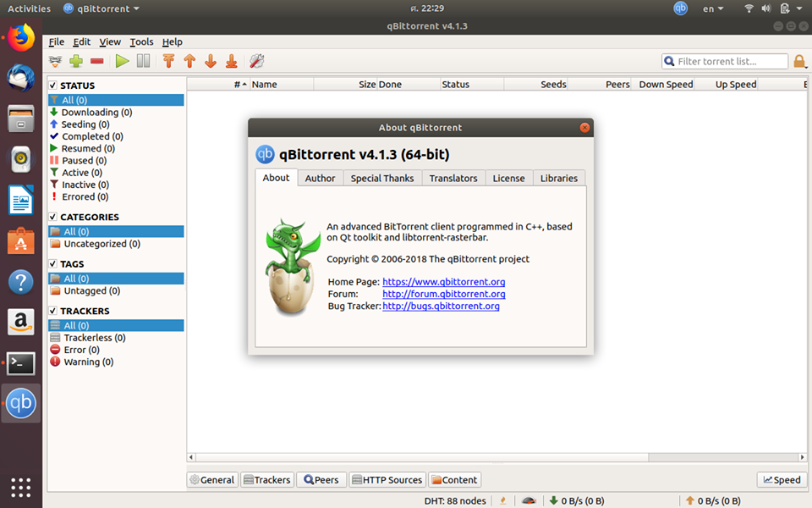The height and width of the screenshot is (508, 812).
Task: Click the move up in queue arrow
Action: 189,61
